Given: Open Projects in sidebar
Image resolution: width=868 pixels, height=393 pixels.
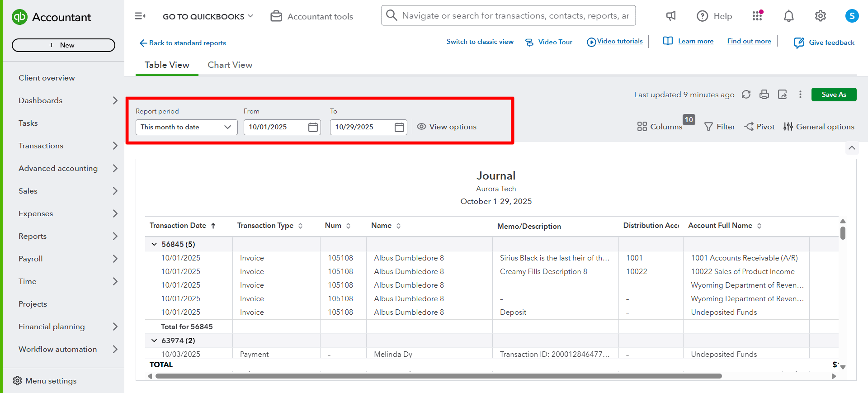Looking at the screenshot, I should (x=33, y=304).
